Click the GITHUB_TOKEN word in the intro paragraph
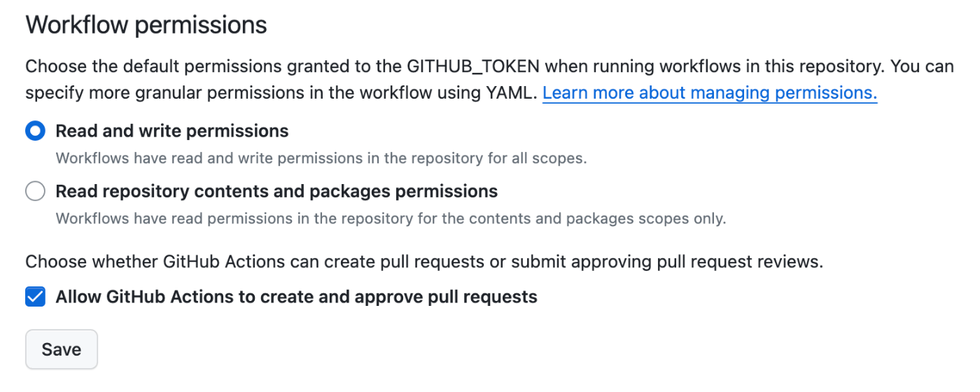This screenshot has height=392, width=980. (473, 67)
